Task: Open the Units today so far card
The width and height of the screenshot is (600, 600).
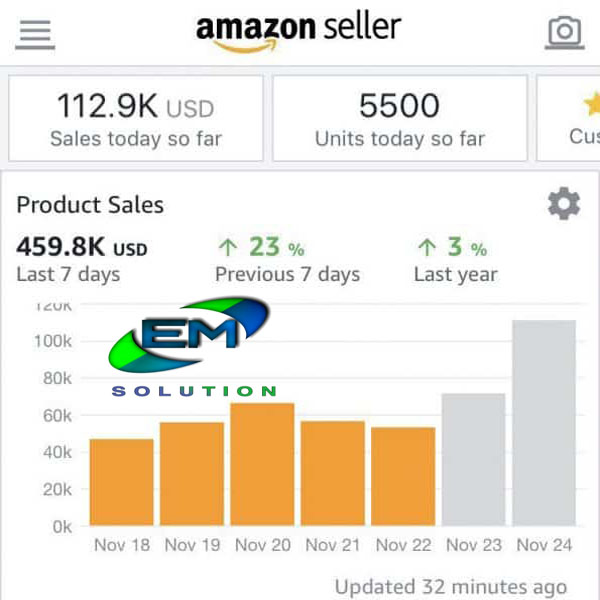Action: tap(399, 118)
